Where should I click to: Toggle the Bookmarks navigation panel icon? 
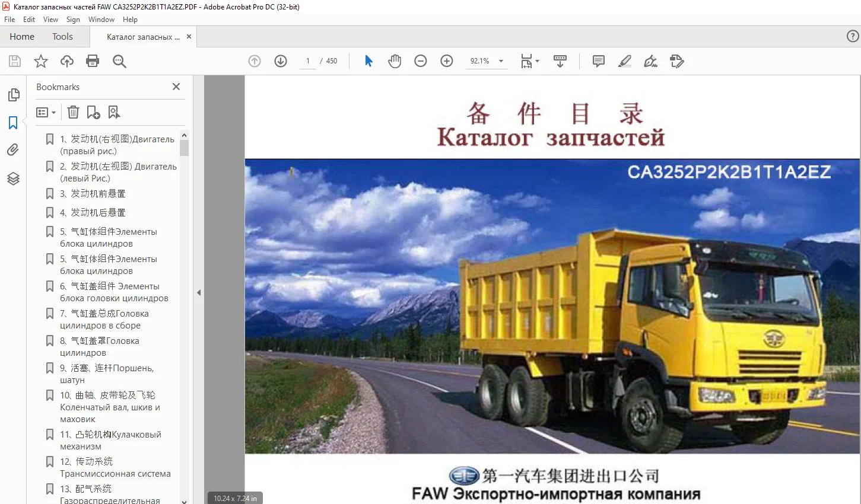click(x=13, y=123)
